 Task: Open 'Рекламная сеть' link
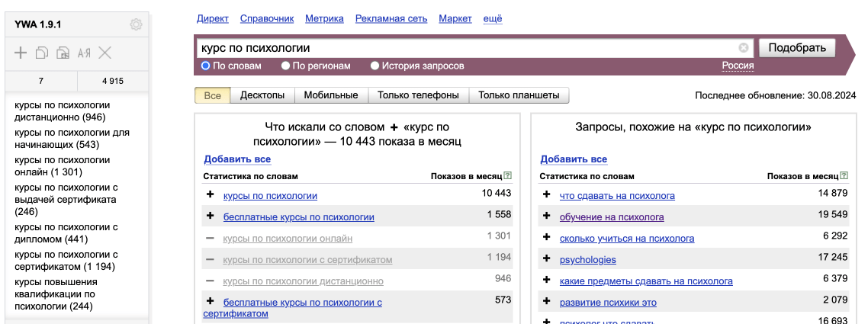pos(391,19)
